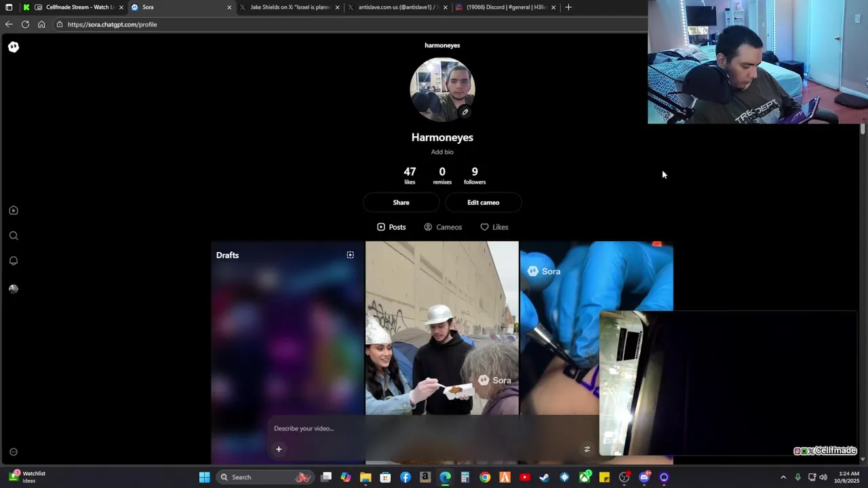
Task: Switch to the Discord #general tab
Action: pyautogui.click(x=506, y=7)
